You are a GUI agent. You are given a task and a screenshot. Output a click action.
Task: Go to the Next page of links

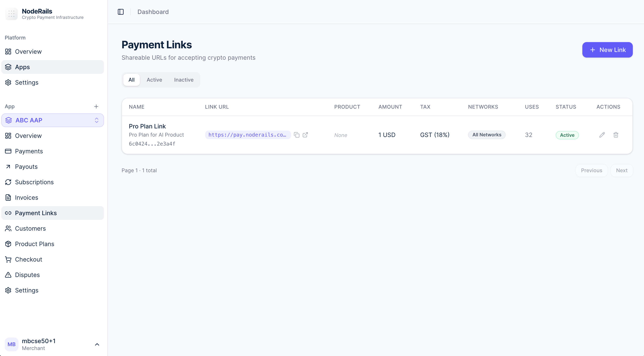coord(622,170)
